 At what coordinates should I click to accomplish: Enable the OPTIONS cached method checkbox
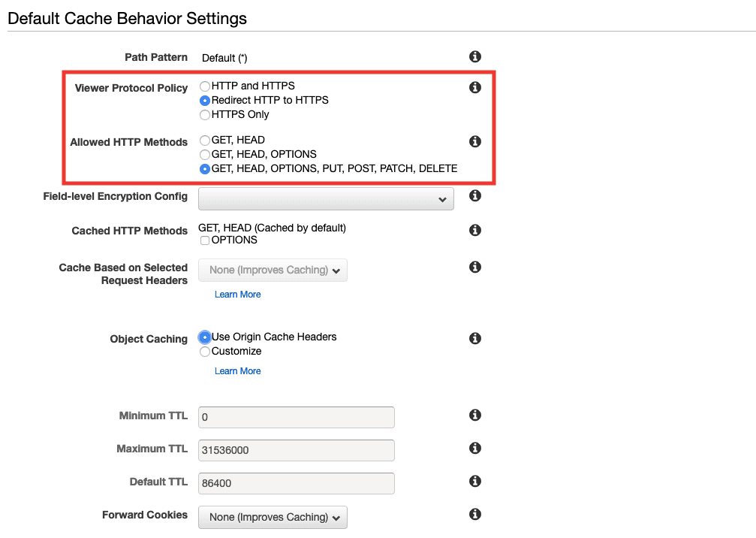pyautogui.click(x=205, y=240)
